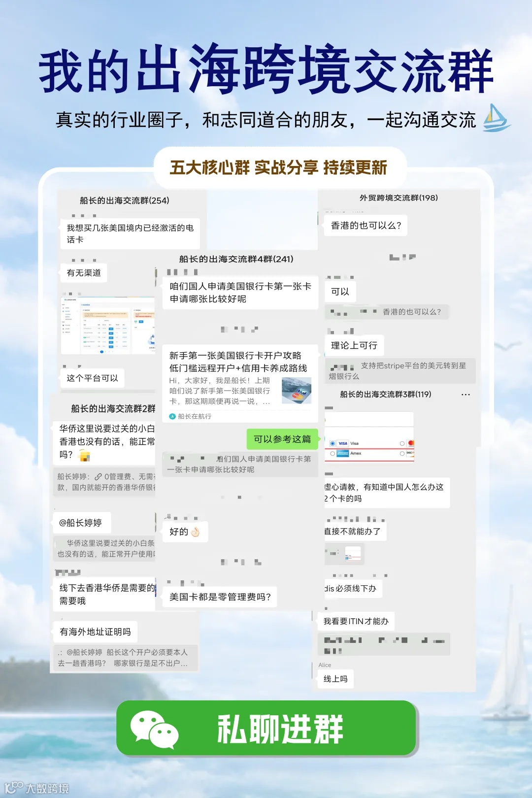
Task: Click the 这个平台可以 message bubble
Action: coord(93,378)
